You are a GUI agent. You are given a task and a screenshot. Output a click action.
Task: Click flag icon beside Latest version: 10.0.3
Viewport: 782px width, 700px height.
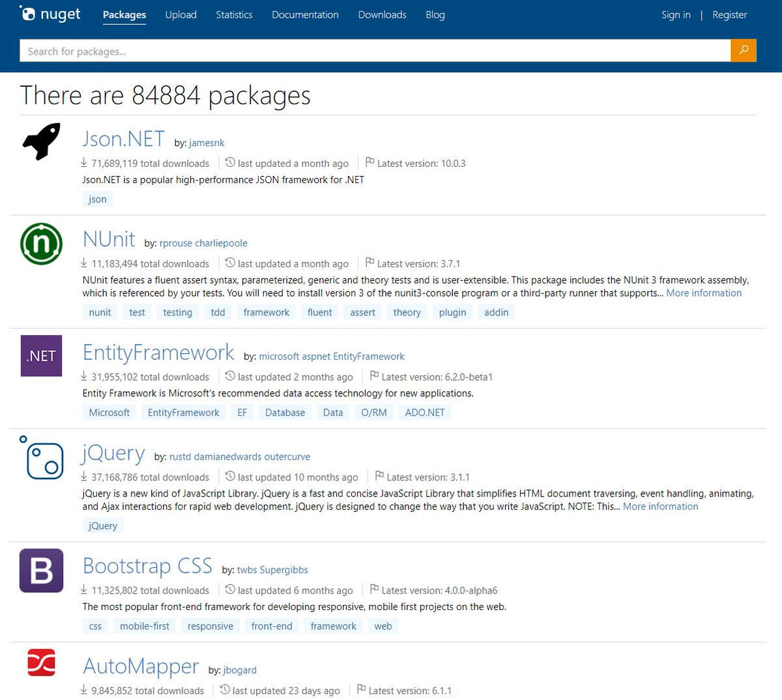369,162
